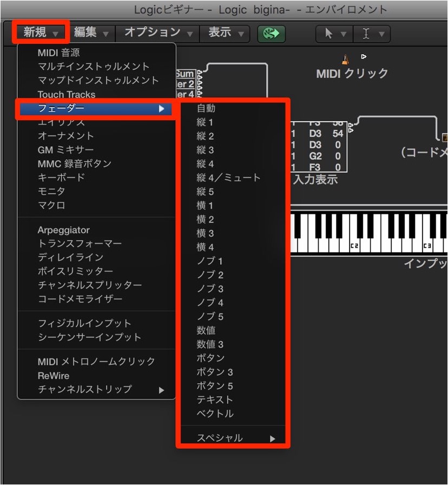448x485 pixels.
Task: Select ボイスリミッター menu item
Action: (x=96, y=271)
